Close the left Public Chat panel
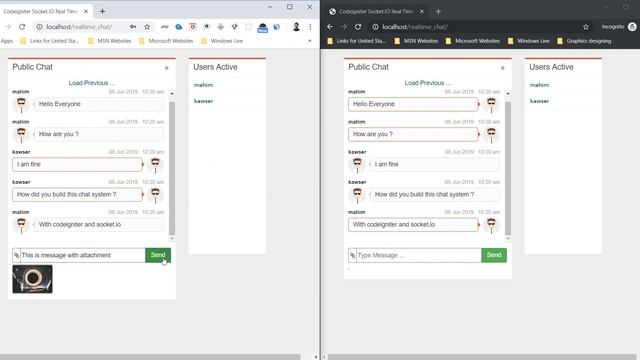Image resolution: width=640 pixels, height=360 pixels. [167, 68]
